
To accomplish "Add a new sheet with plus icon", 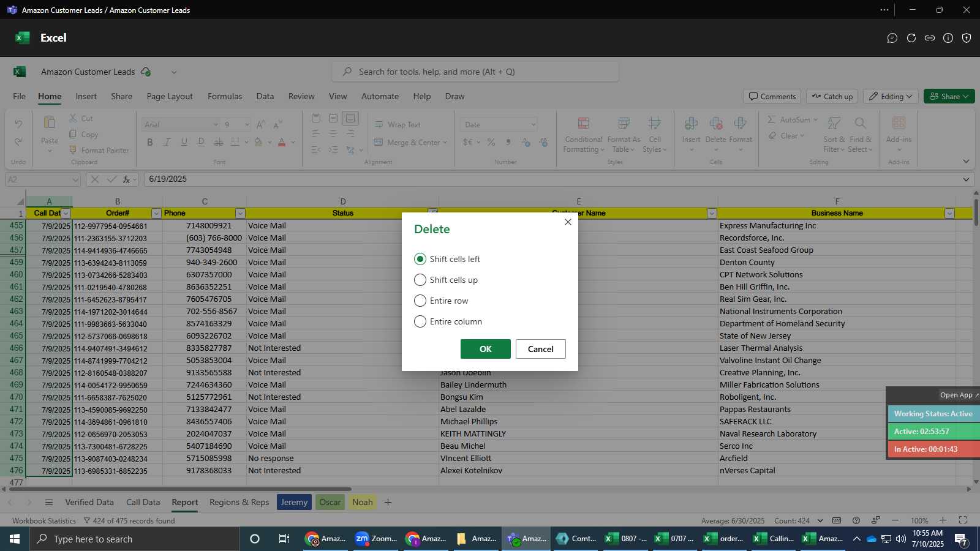I will click(388, 502).
